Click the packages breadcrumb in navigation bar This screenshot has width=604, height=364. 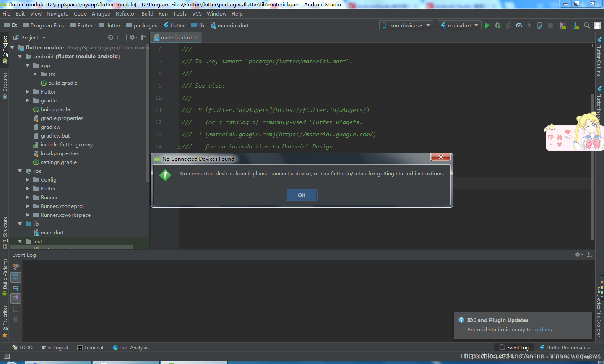click(142, 25)
